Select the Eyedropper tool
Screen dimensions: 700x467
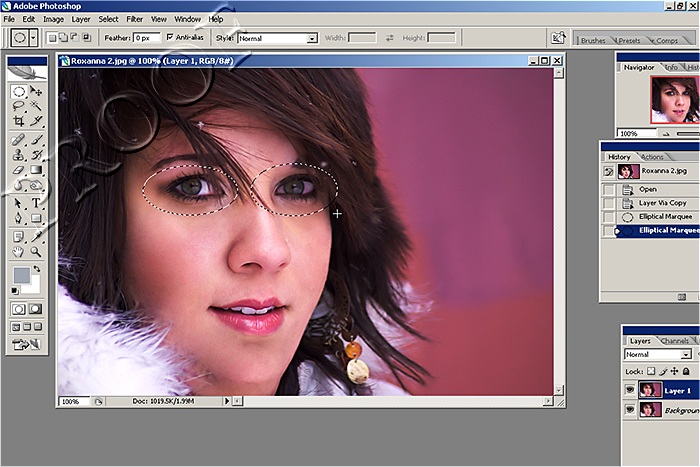[36, 237]
